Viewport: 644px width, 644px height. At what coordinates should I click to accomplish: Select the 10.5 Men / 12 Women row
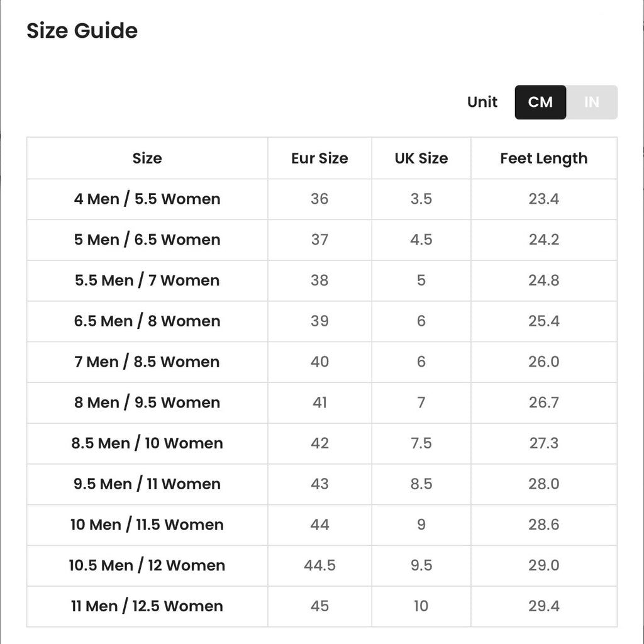point(322,565)
